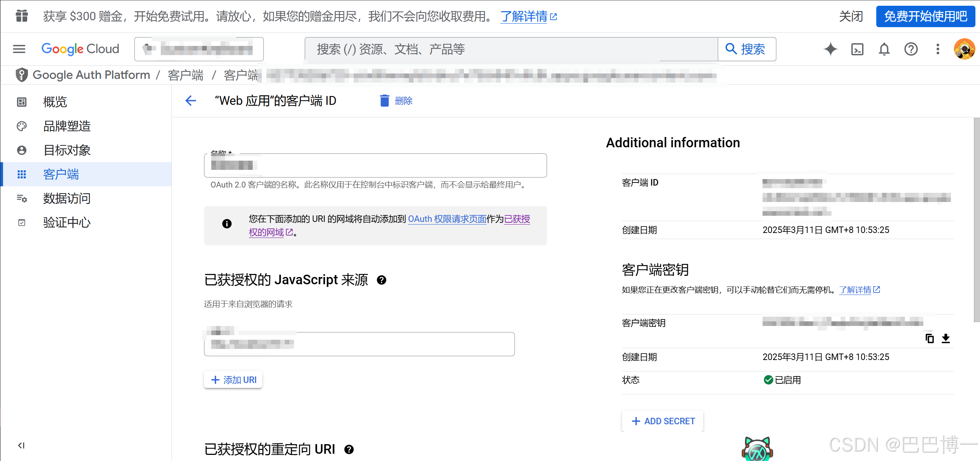Viewport: 980px width, 461px height.
Task: Click the 已启用 status checkmark
Action: [768, 380]
